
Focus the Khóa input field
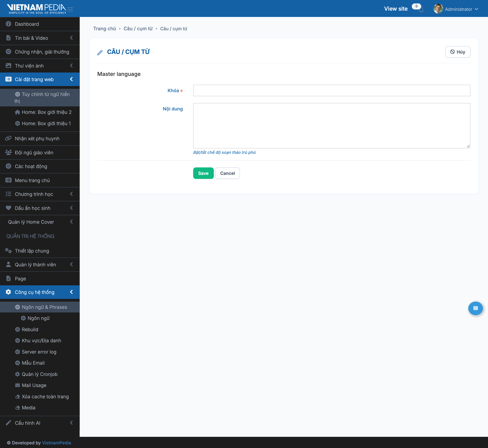331,90
